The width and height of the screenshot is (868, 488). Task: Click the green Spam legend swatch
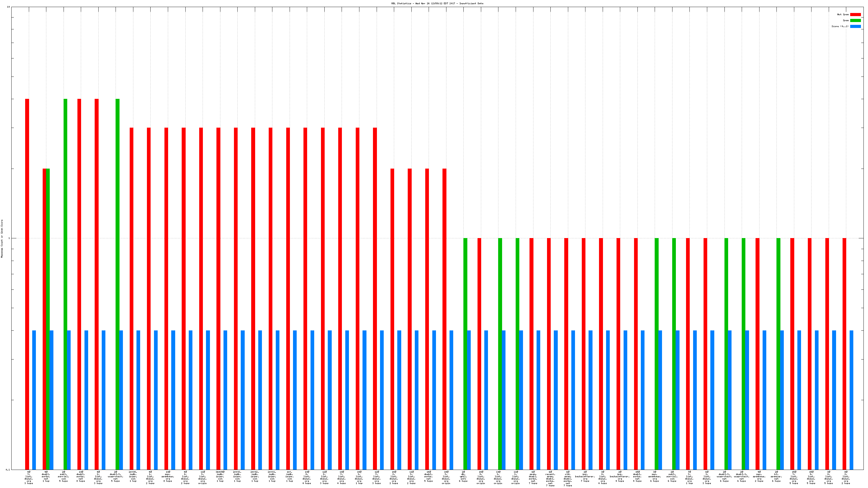click(855, 21)
